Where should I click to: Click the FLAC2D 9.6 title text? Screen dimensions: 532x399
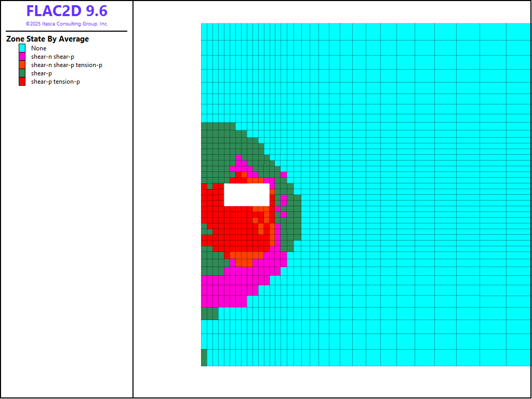click(66, 11)
